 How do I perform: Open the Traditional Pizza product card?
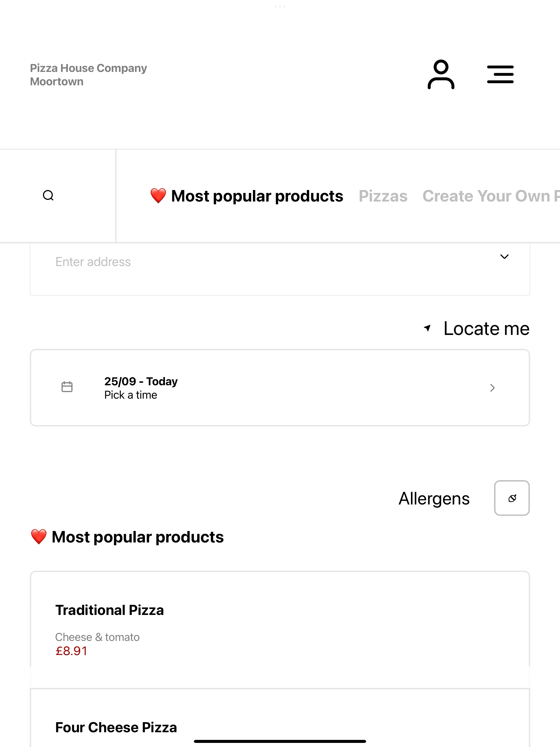point(280,629)
